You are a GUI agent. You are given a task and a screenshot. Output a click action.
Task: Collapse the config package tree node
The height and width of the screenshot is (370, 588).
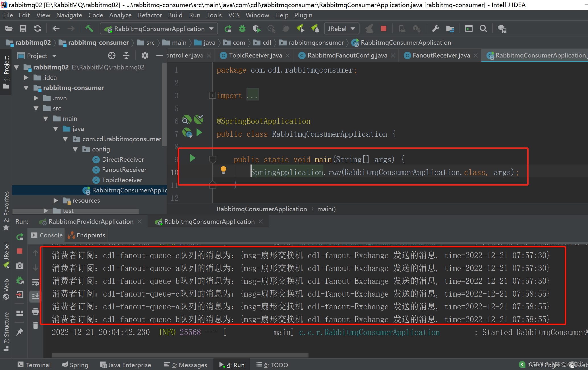coord(75,149)
